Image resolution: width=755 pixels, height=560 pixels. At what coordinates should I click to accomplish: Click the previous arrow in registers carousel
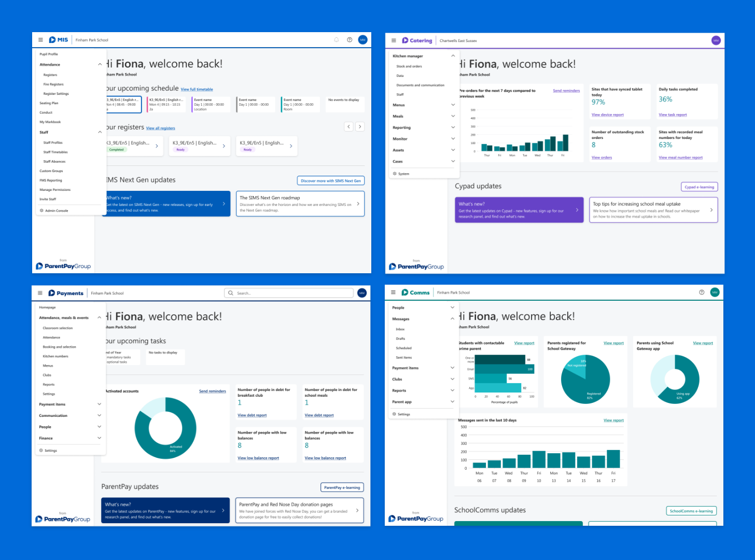tap(349, 127)
